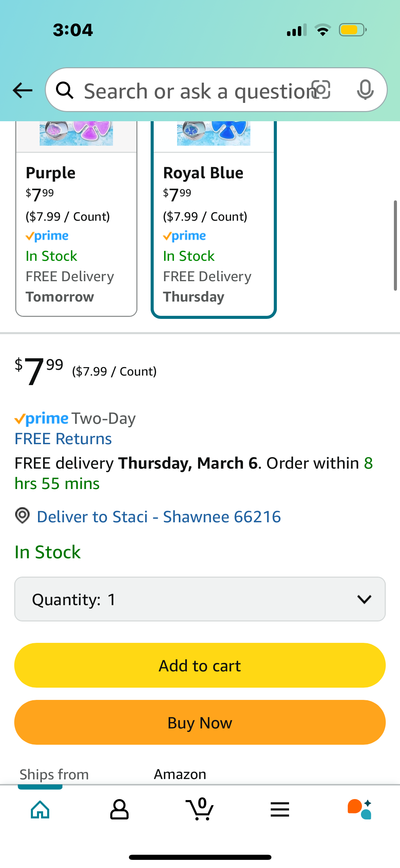Viewport: 400px width, 868px height.
Task: Tap the Buy Now button
Action: coord(200,722)
